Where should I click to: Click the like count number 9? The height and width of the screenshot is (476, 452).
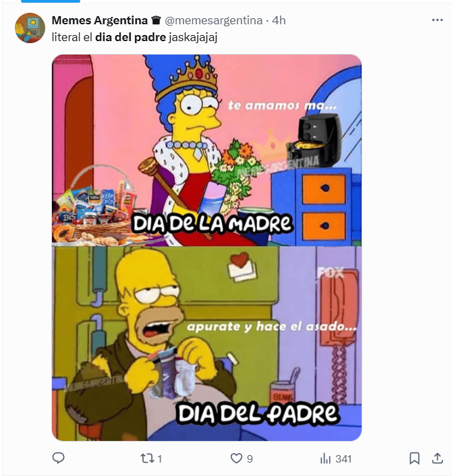click(x=250, y=458)
